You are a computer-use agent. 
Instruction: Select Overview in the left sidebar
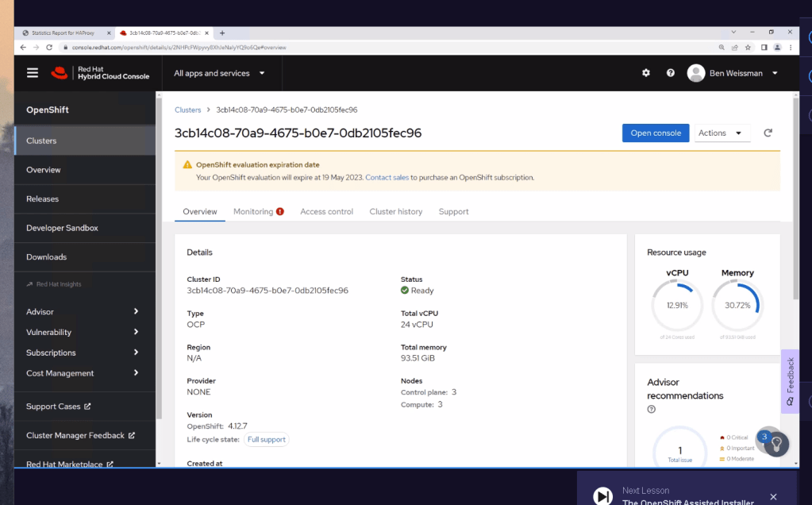[85, 170]
